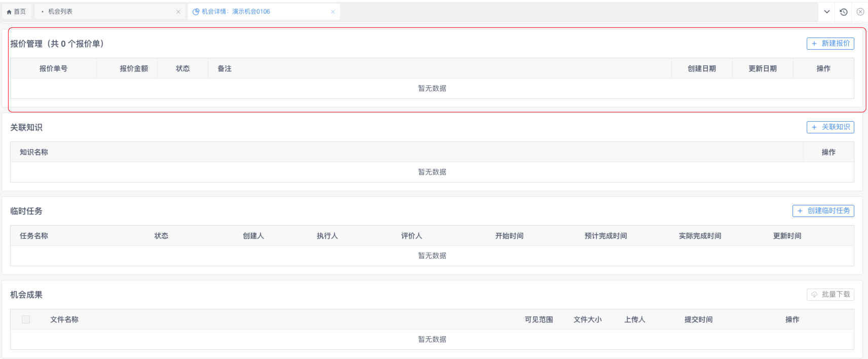The height and width of the screenshot is (359, 868).
Task: Click the pie chart icon on 机会详情 tab
Action: click(196, 12)
